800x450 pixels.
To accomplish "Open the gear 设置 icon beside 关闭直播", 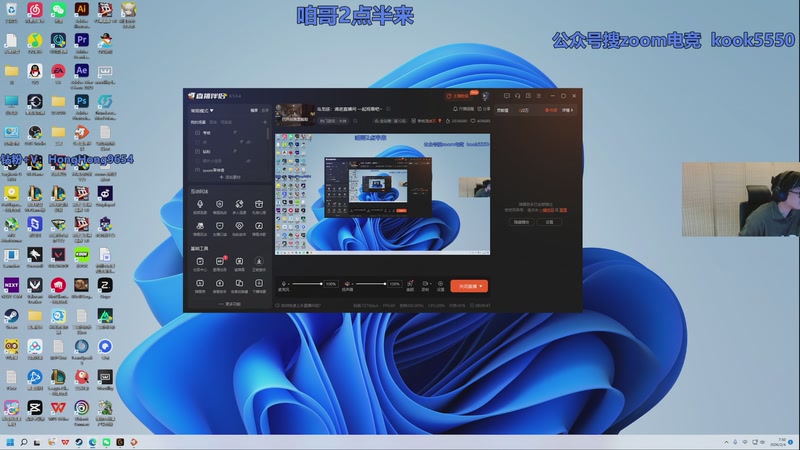I will coord(440,284).
